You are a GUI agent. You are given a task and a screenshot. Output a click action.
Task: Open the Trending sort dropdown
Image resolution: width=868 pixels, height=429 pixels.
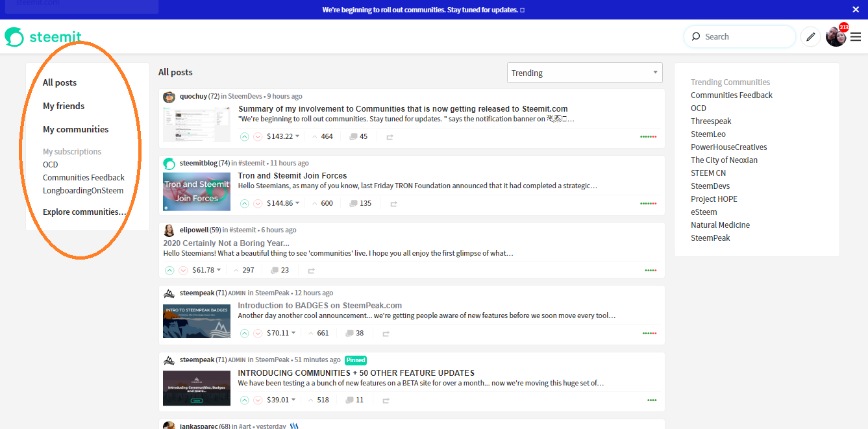pos(584,73)
